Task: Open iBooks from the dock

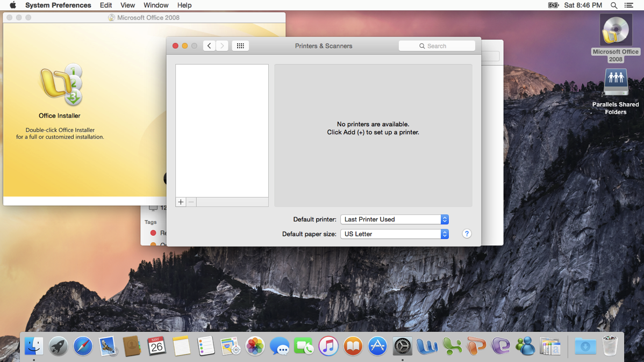Action: pyautogui.click(x=353, y=346)
